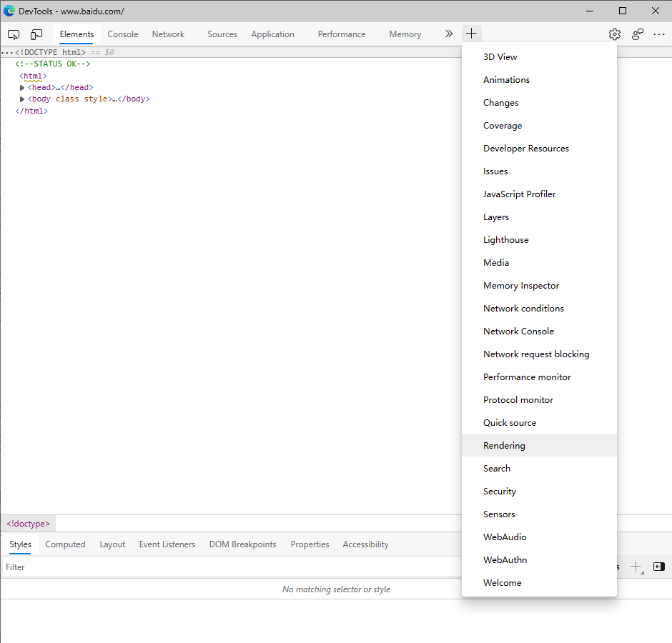Toggle the computed styles sidebar icon
This screenshot has height=643, width=672.
coord(658,567)
